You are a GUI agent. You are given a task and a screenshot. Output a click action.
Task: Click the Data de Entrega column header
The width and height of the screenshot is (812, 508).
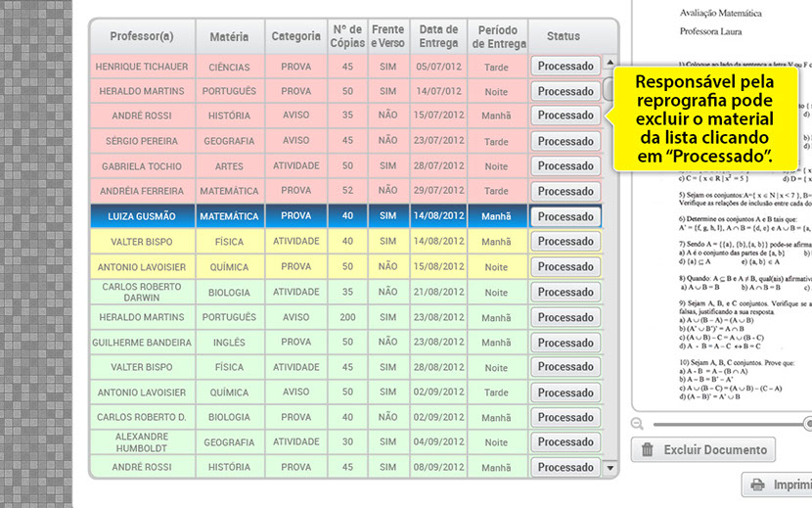click(436, 36)
